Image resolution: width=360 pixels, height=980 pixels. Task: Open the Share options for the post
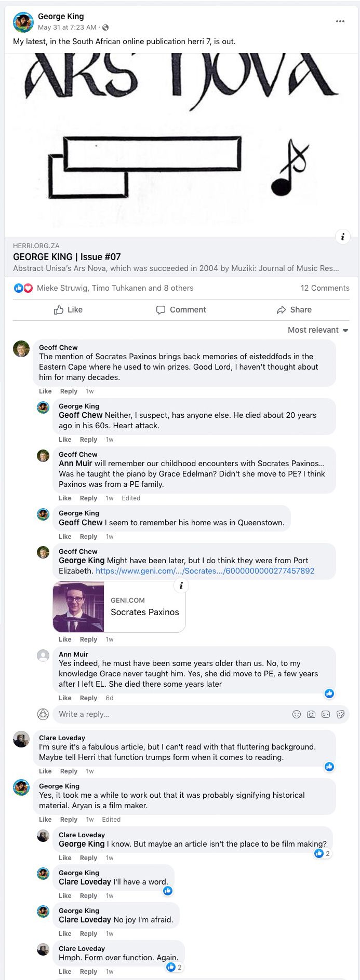(x=294, y=310)
